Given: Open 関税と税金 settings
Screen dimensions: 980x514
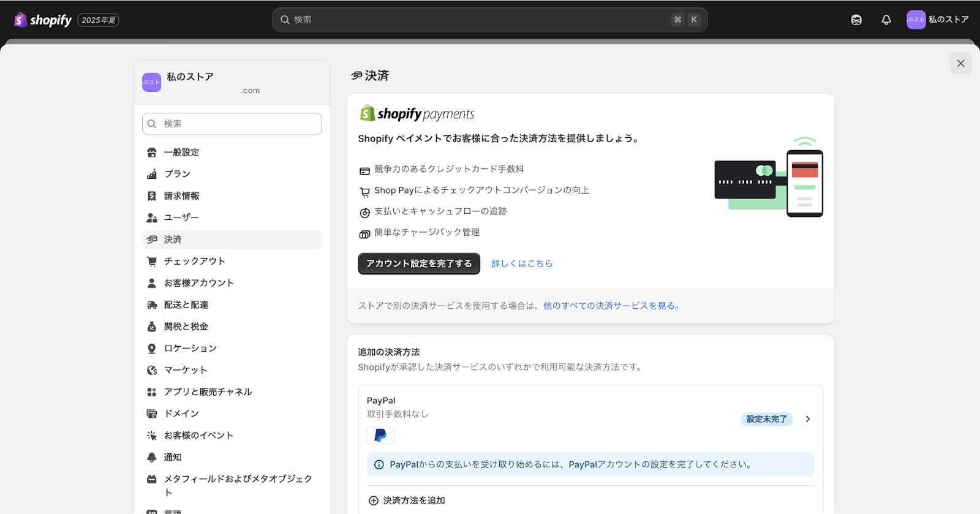Looking at the screenshot, I should point(232,327).
